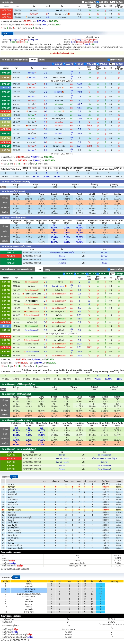
Task: Select the 27/02/2026 02:00:00 fixture row
Action: pos(62,469)
